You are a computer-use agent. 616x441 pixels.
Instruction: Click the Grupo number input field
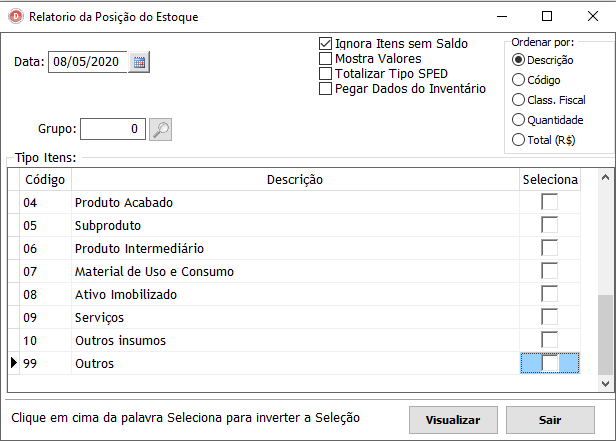pyautogui.click(x=112, y=129)
